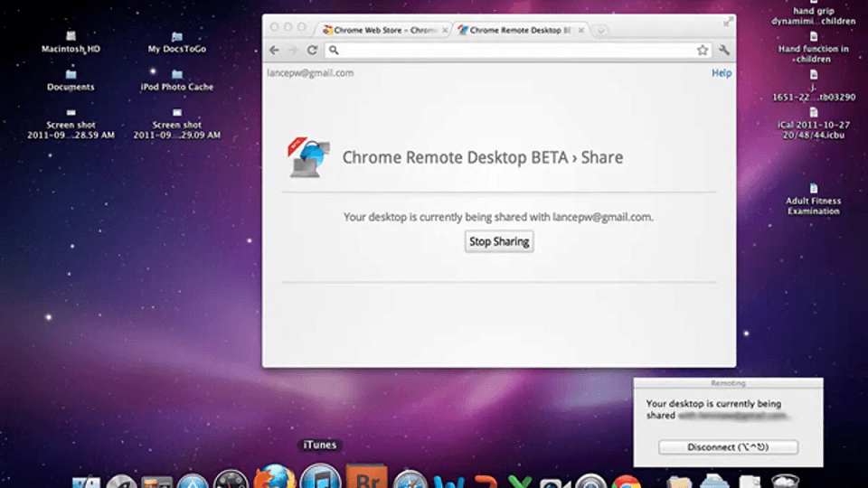Launch iTunes from the dock
868x488 pixels.
point(320,476)
